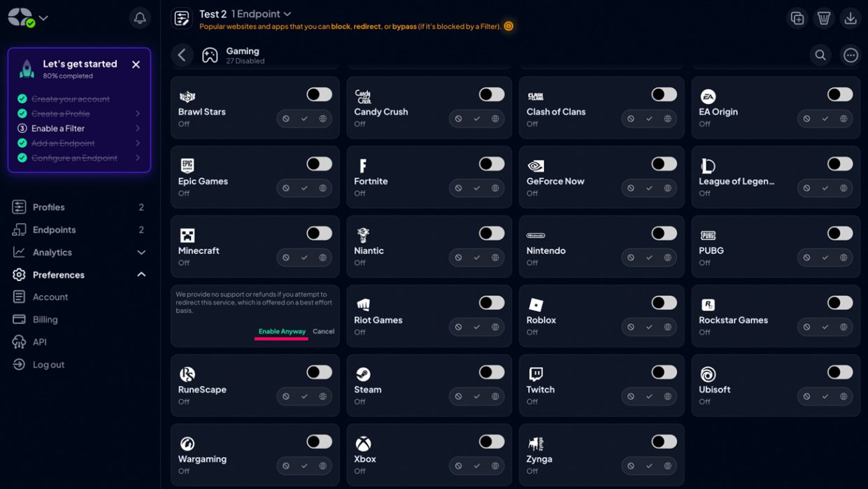Toggle the Minecraft switch on
The width and height of the screenshot is (868, 489).
click(x=319, y=234)
